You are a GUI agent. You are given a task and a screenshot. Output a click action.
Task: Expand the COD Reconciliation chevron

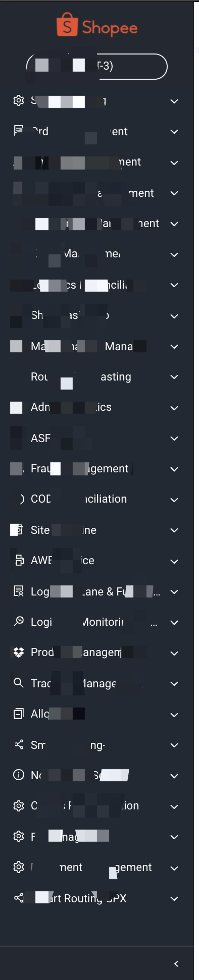[174, 500]
